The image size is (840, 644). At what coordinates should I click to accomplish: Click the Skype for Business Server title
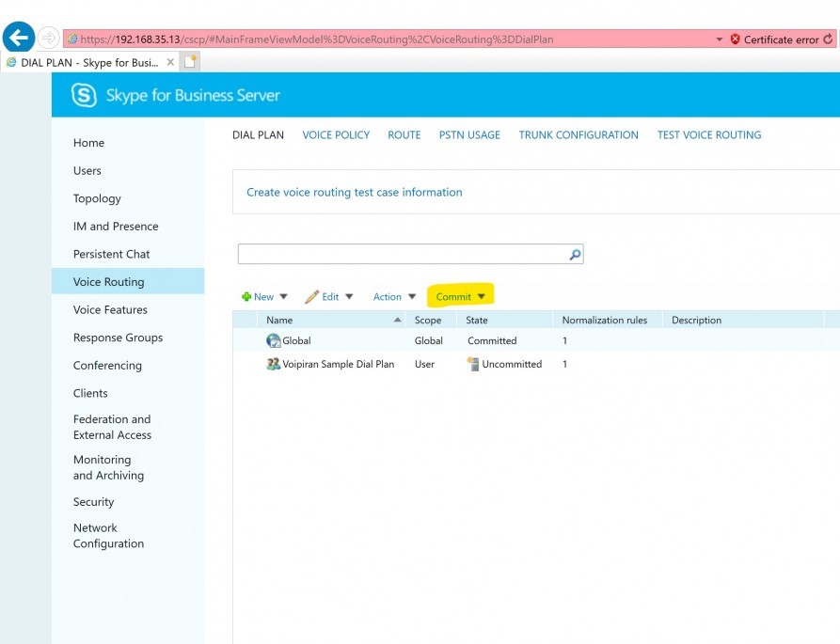[x=193, y=95]
